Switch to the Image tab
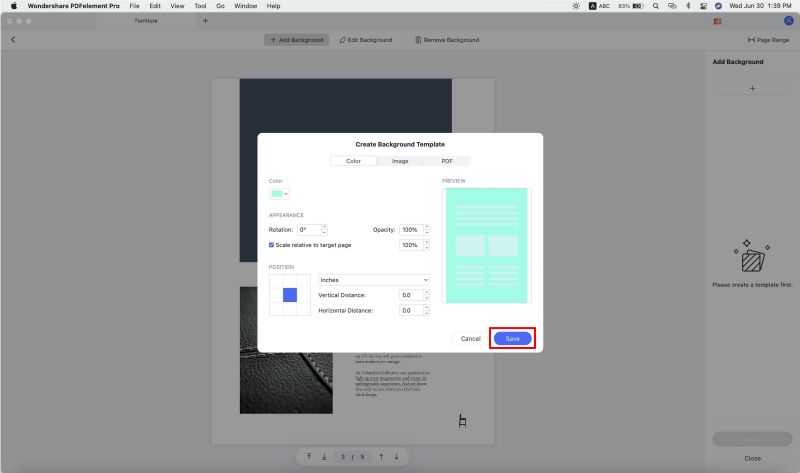Viewport: 800px width, 473px height. (x=400, y=161)
